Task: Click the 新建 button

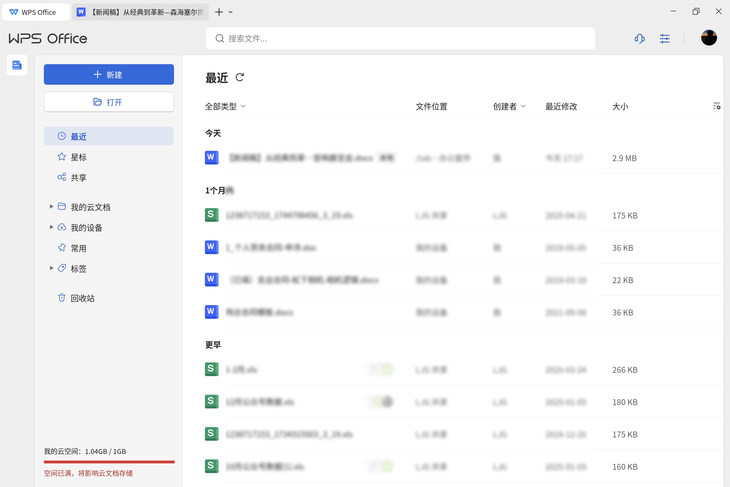Action: pyautogui.click(x=109, y=74)
